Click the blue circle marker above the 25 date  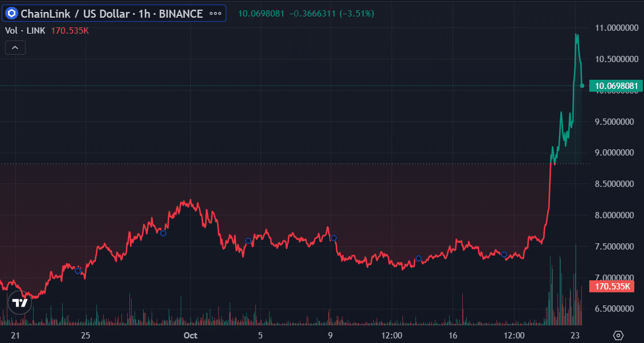click(78, 271)
